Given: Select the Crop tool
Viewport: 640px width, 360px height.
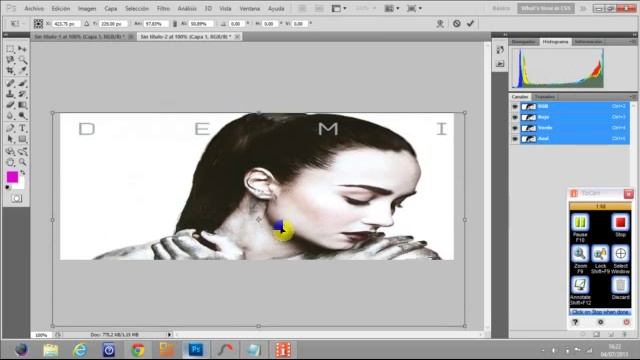Looking at the screenshot, I should (10, 71).
